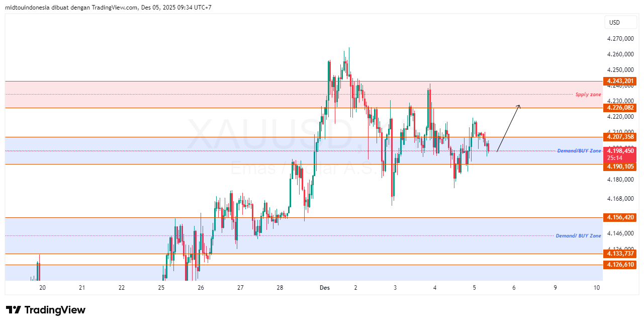
Task: Select the upper Demand/BUY Zone label
Action: coord(580,150)
